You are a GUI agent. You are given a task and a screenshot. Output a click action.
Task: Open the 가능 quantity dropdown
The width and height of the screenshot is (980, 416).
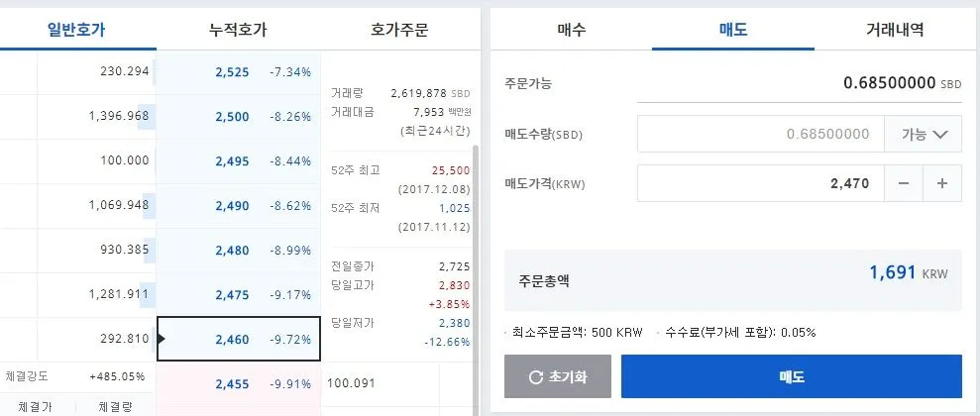pos(925,134)
